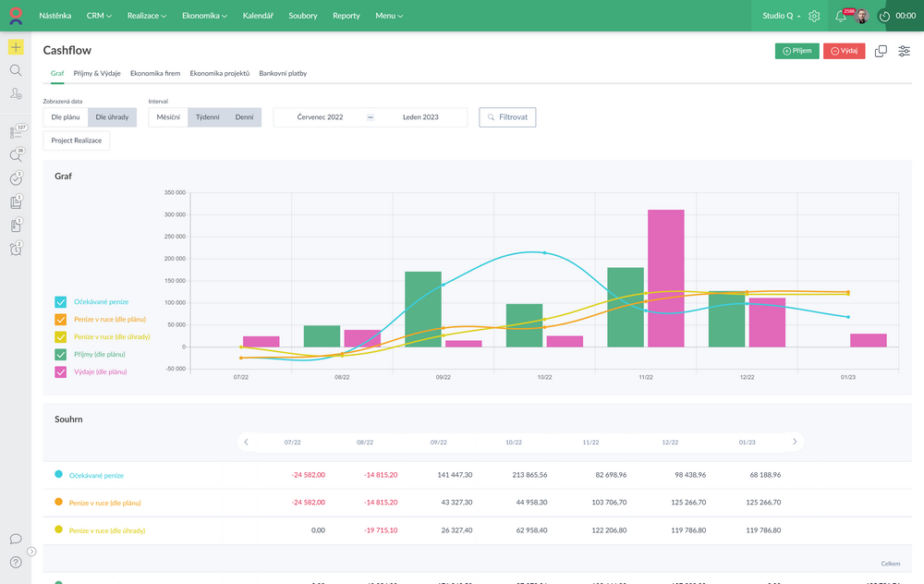Uncheck the Očekávané peníze legend checkbox
Screen dimensions: 924x584
point(61,302)
